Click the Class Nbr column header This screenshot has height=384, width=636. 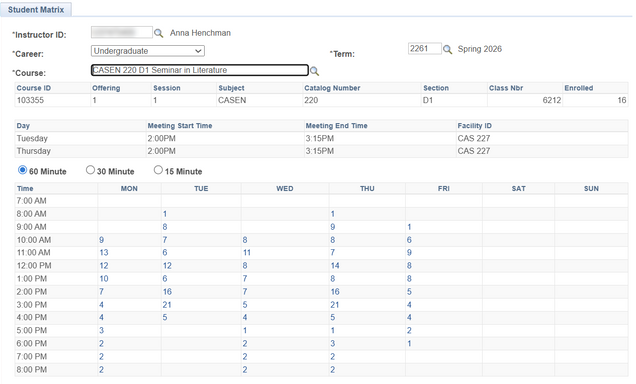tap(506, 88)
